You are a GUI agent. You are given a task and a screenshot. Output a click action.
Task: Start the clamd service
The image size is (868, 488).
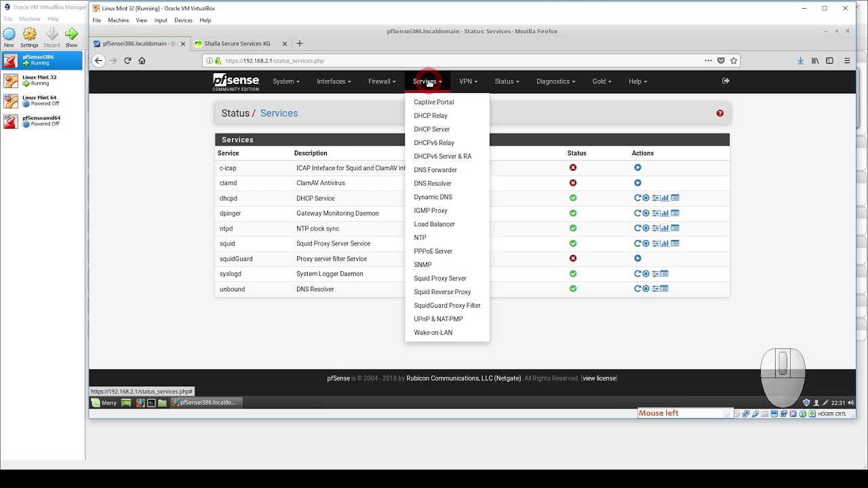click(x=637, y=183)
